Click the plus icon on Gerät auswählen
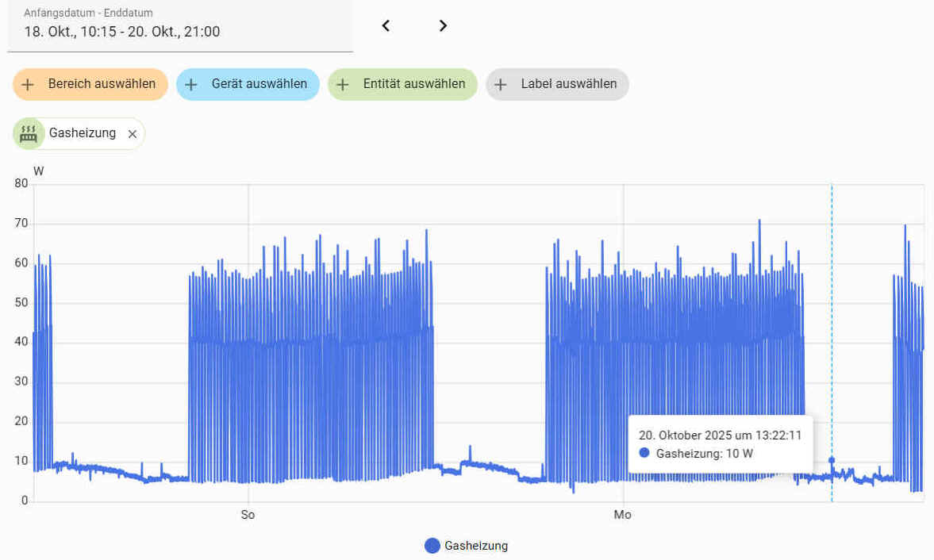The image size is (934, 560). click(191, 84)
